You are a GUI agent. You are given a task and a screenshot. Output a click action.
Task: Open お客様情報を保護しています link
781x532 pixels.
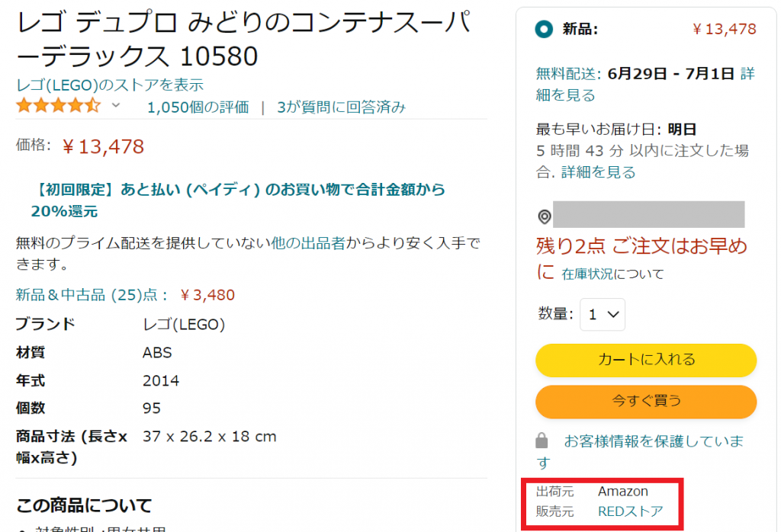[640, 451]
